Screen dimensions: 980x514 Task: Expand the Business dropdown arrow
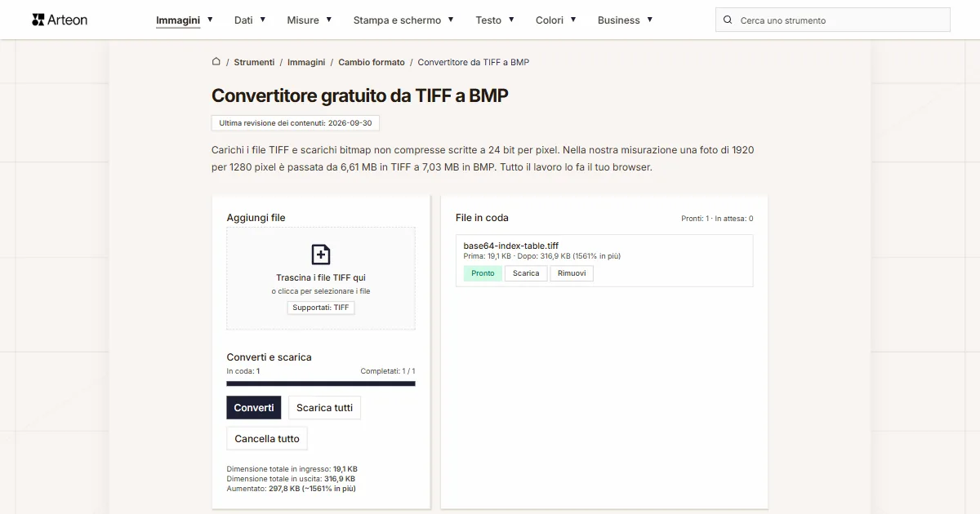(x=650, y=19)
